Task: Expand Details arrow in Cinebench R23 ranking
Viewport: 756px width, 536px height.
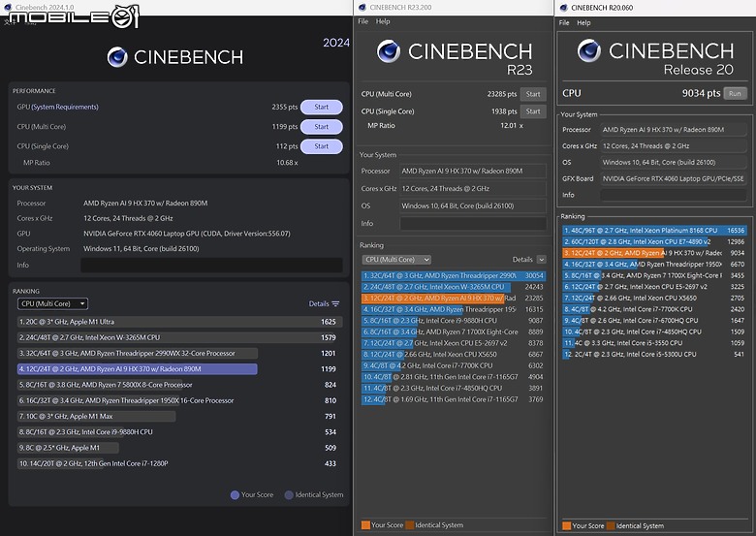Action: (542, 260)
